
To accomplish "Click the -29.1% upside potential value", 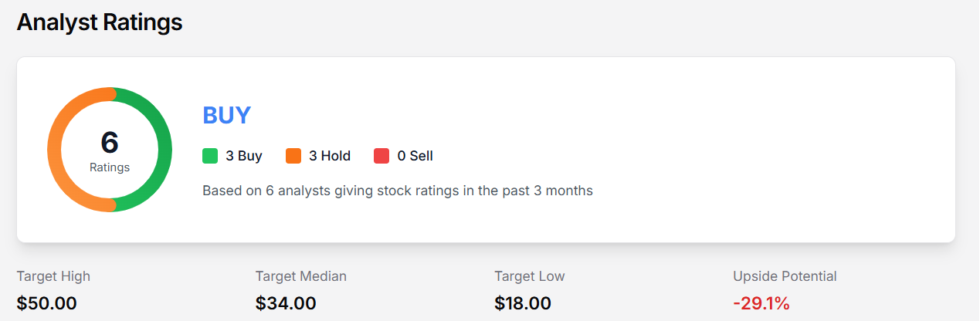I will (761, 303).
